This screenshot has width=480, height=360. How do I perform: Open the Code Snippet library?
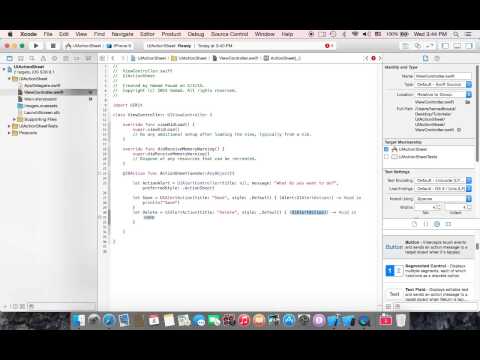coord(426,224)
